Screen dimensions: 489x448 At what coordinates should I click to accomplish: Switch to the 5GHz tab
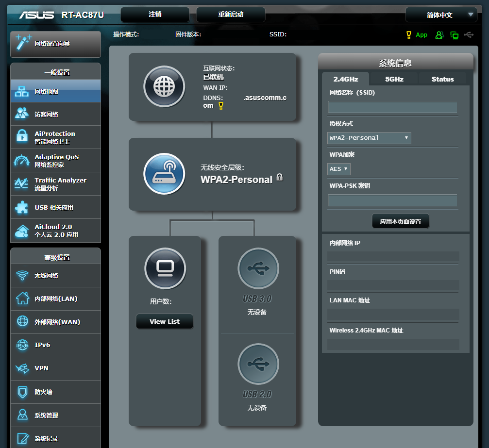(x=394, y=79)
